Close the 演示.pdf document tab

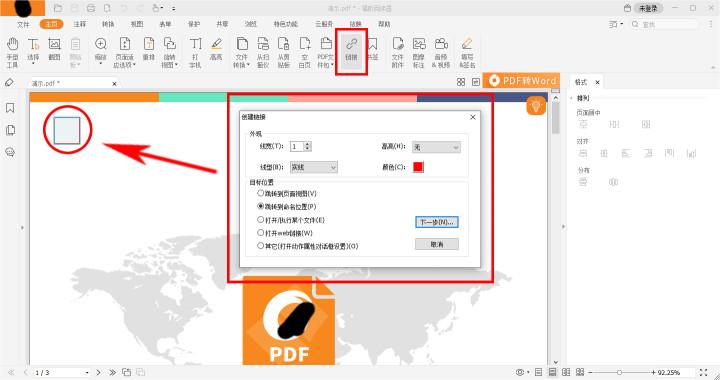click(114, 84)
